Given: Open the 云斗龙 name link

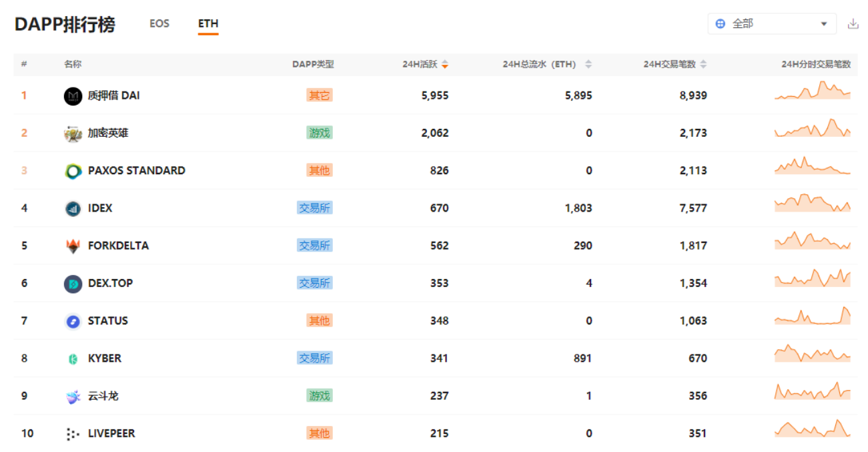Looking at the screenshot, I should 103,396.
